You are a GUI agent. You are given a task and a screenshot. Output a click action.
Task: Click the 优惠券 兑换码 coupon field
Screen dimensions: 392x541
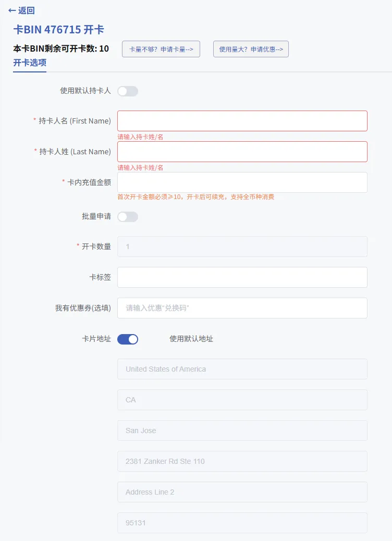(242, 308)
